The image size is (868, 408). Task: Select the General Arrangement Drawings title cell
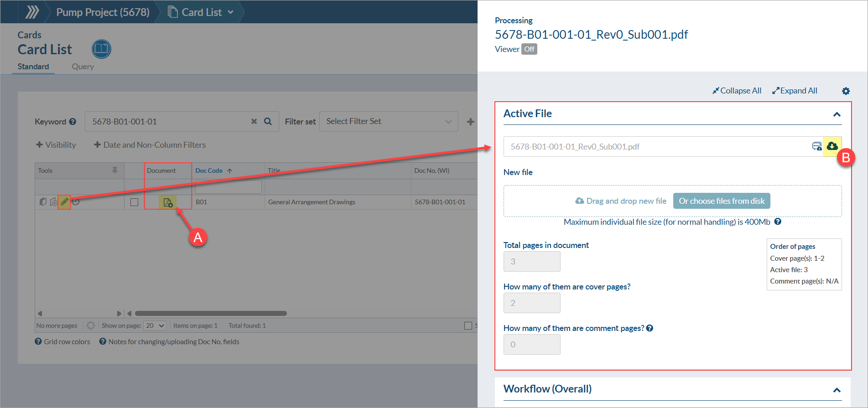coord(312,202)
